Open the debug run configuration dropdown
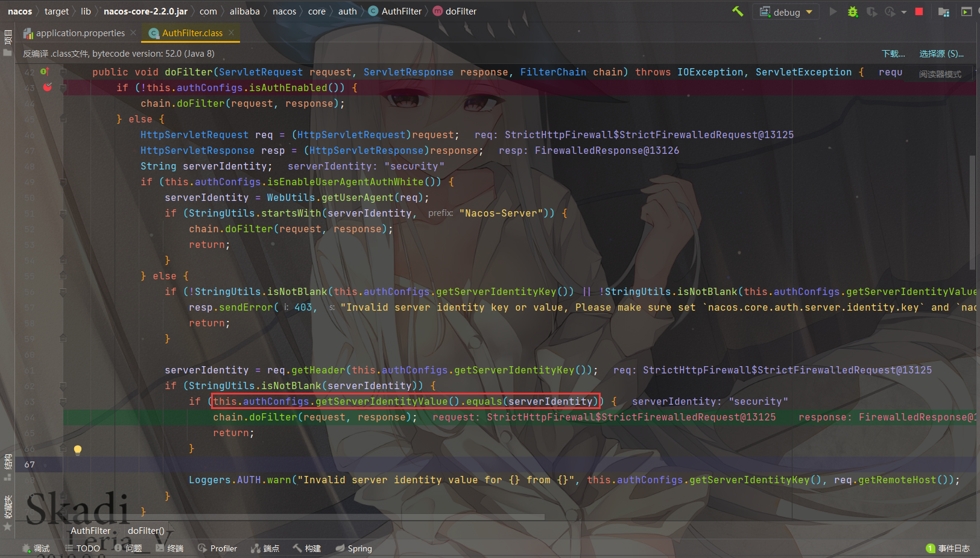 click(x=786, y=12)
